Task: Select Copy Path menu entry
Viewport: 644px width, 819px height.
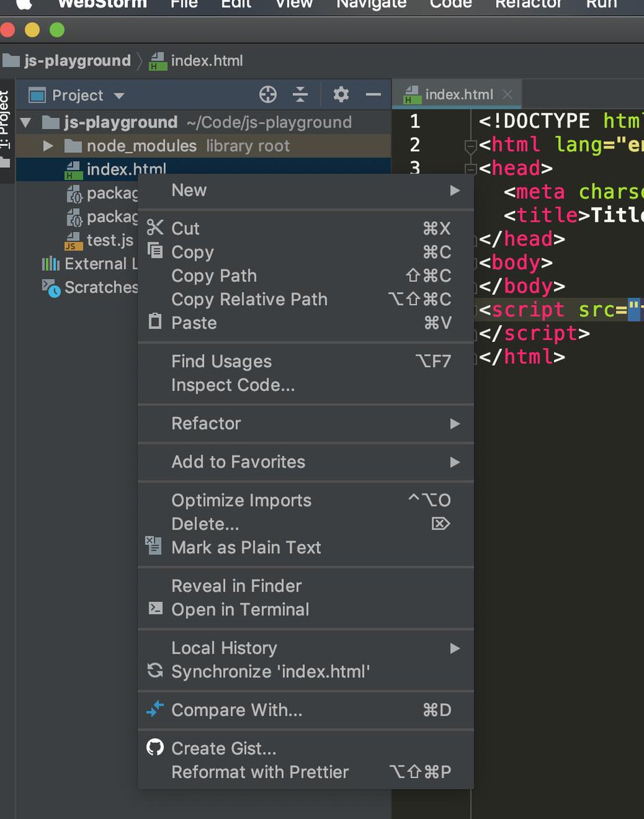Action: coord(306,276)
